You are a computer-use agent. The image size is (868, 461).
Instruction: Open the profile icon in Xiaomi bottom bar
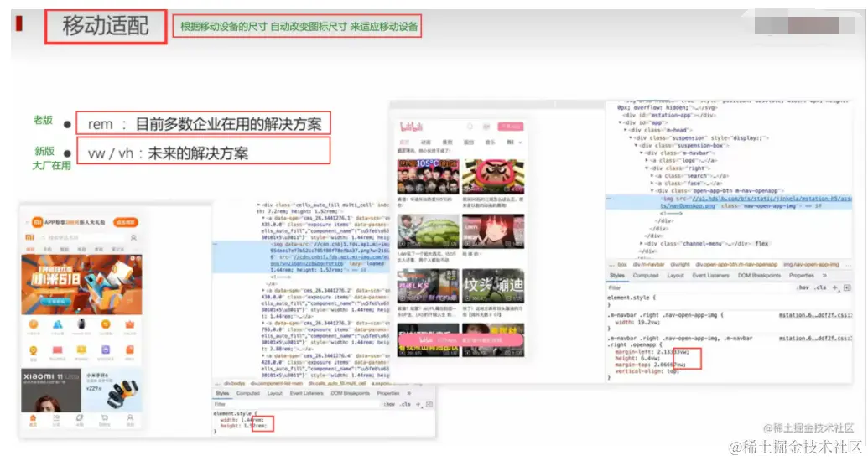(130, 419)
